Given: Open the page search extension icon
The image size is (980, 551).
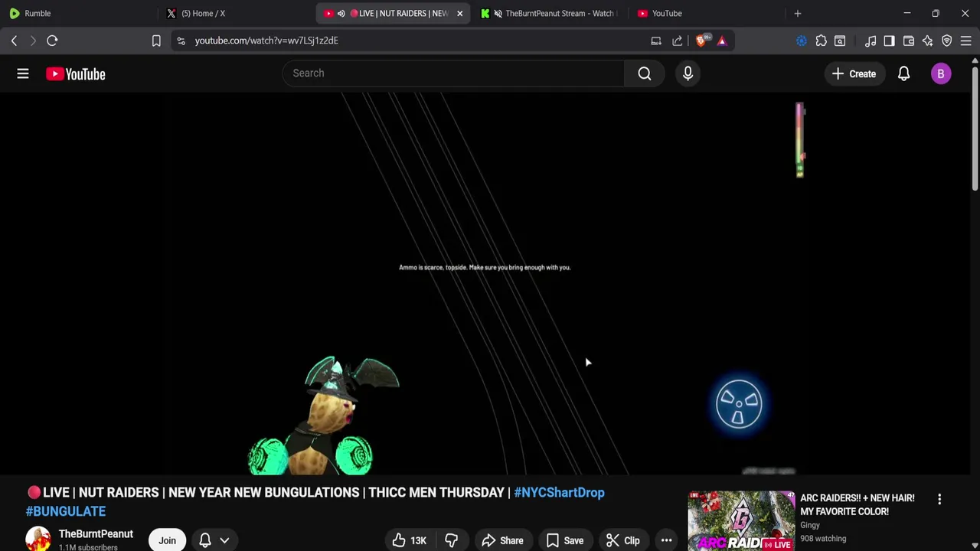Looking at the screenshot, I should click(x=840, y=41).
